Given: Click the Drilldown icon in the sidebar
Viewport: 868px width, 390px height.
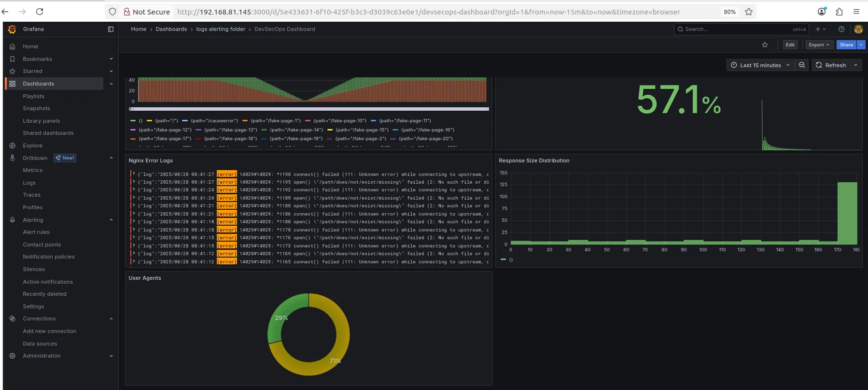Looking at the screenshot, I should 13,158.
